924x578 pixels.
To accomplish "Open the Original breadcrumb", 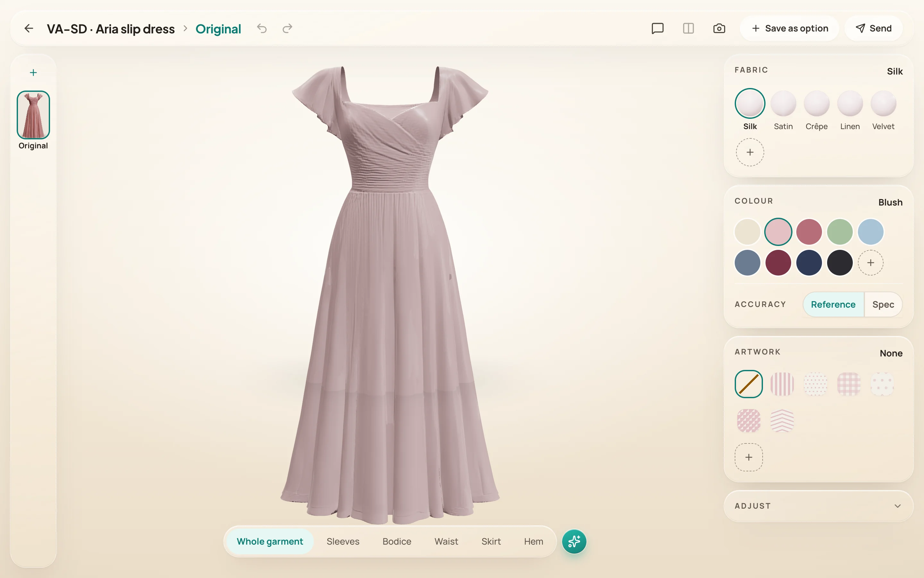I will (218, 29).
